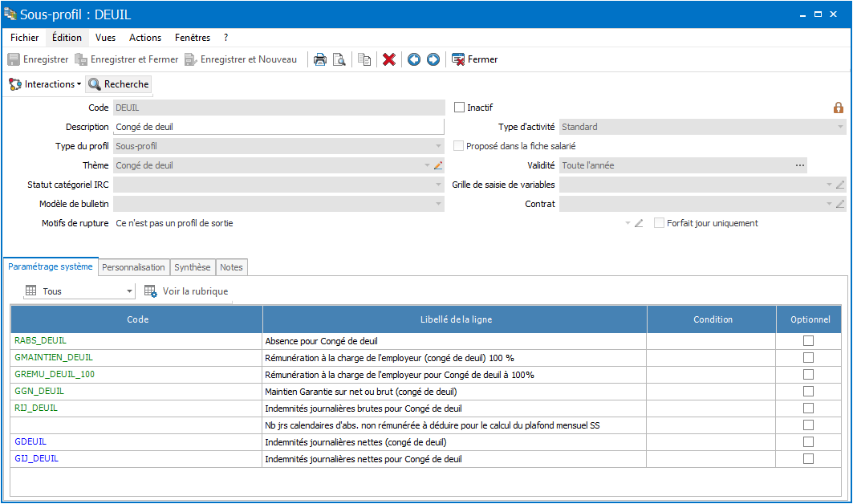Open Thème dropdown arrow
The image size is (853, 504).
[x=427, y=165]
